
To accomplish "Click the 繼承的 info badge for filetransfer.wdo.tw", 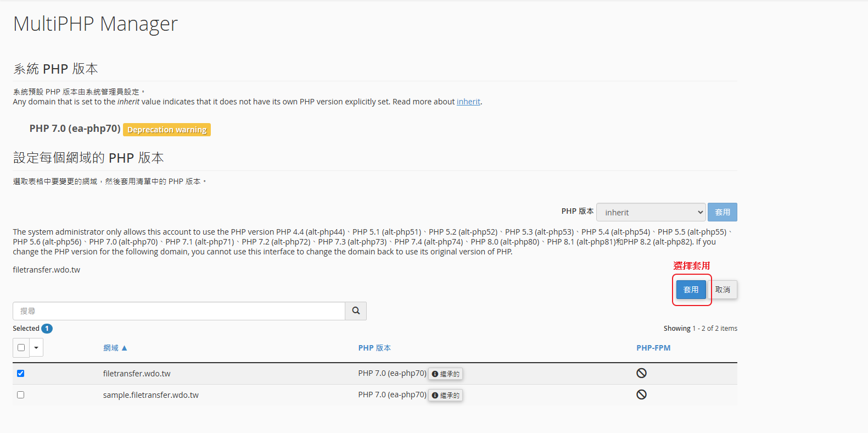I will tap(446, 374).
